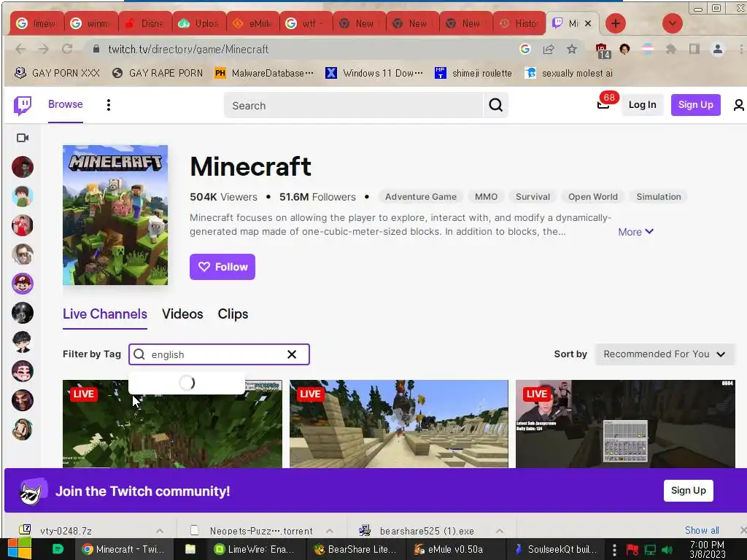Click the Google icon in the address bar
747x560 pixels.
coord(525,49)
